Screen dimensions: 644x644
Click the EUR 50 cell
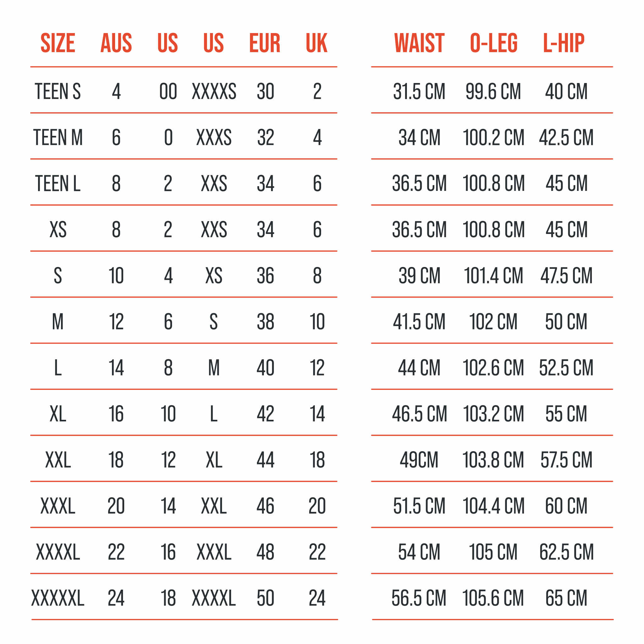pyautogui.click(x=265, y=598)
